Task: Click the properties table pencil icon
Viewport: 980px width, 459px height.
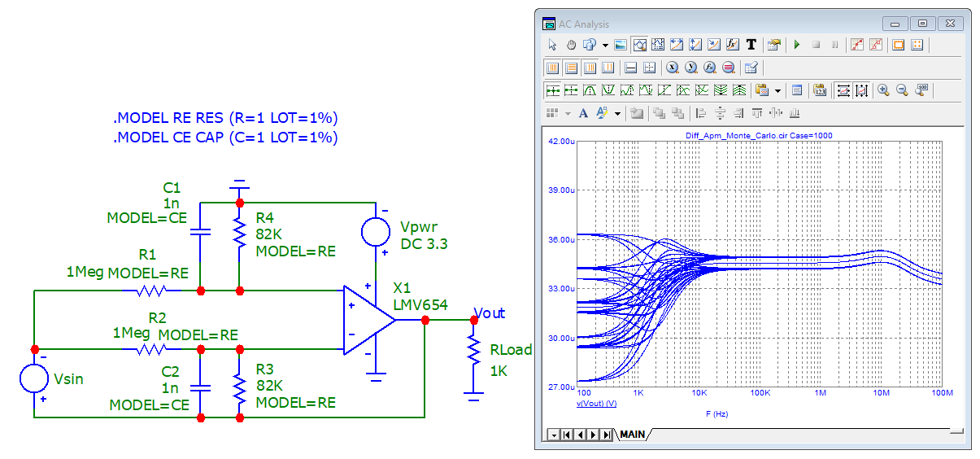Action: coord(751,68)
